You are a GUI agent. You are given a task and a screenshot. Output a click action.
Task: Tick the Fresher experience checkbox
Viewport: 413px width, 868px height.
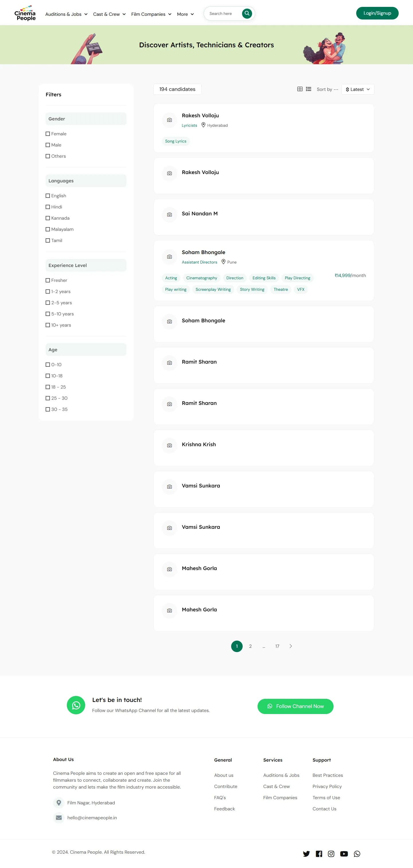tap(48, 280)
